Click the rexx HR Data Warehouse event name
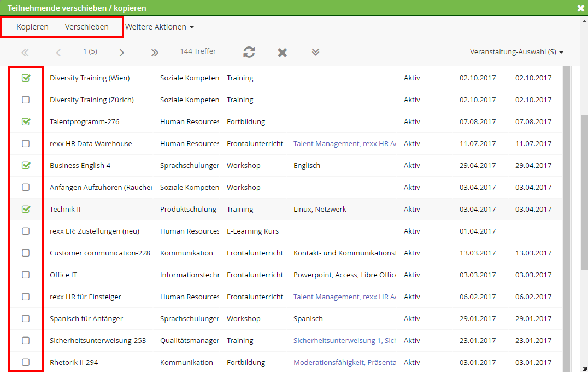This screenshot has height=372, width=588. [x=91, y=143]
